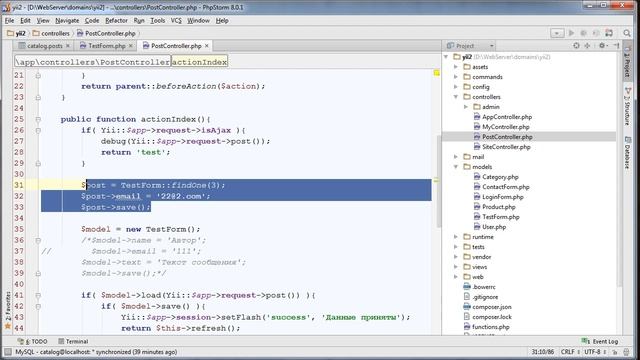Expand the assets folder

coord(456,67)
